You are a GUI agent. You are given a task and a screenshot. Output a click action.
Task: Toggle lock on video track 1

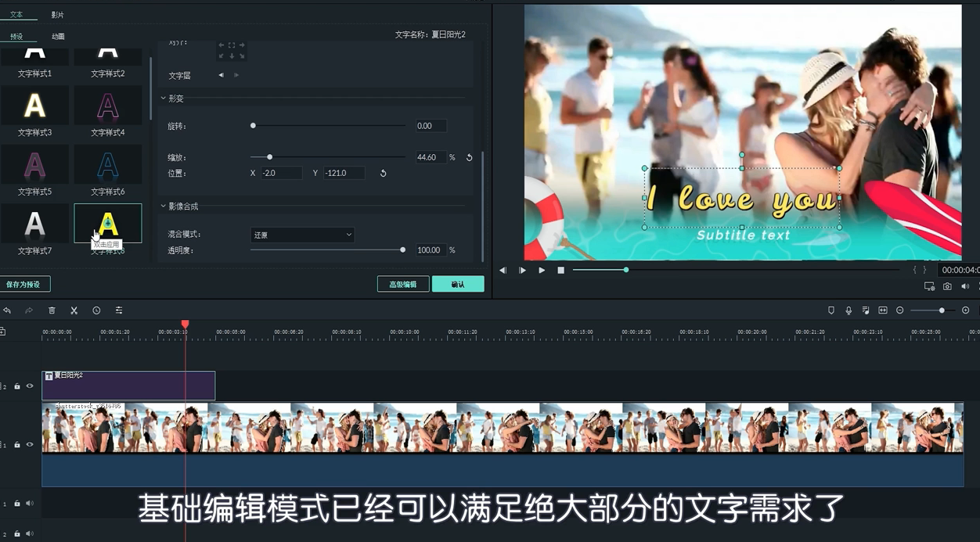tap(17, 444)
